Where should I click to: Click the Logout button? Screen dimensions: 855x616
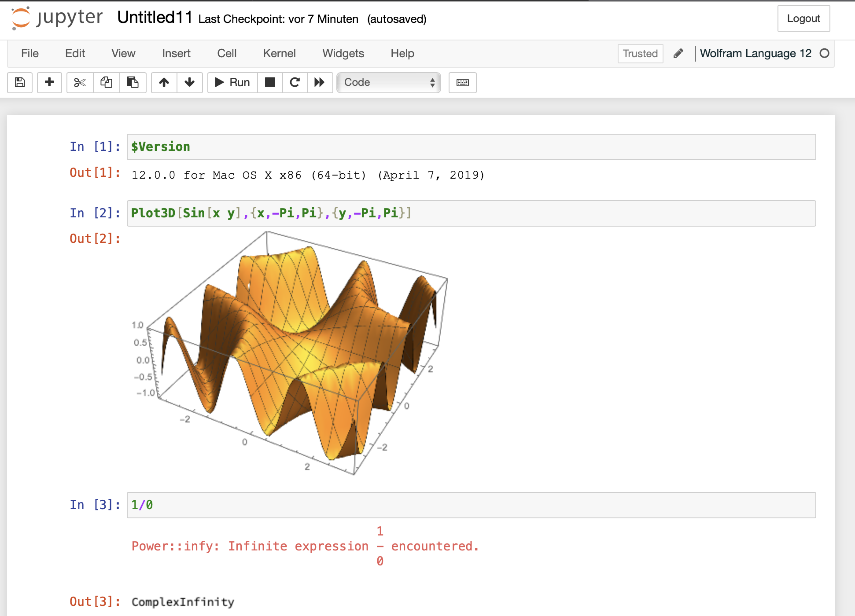click(803, 18)
